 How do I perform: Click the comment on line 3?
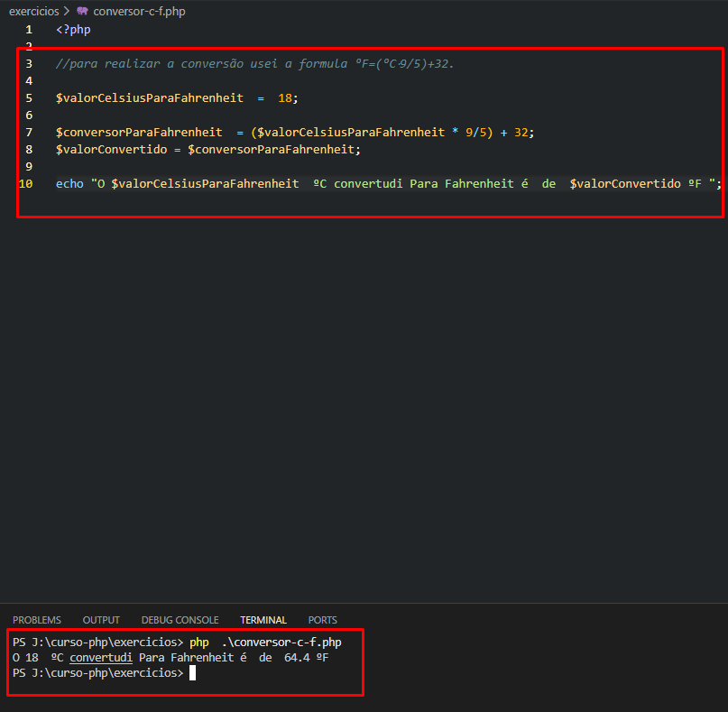254,64
